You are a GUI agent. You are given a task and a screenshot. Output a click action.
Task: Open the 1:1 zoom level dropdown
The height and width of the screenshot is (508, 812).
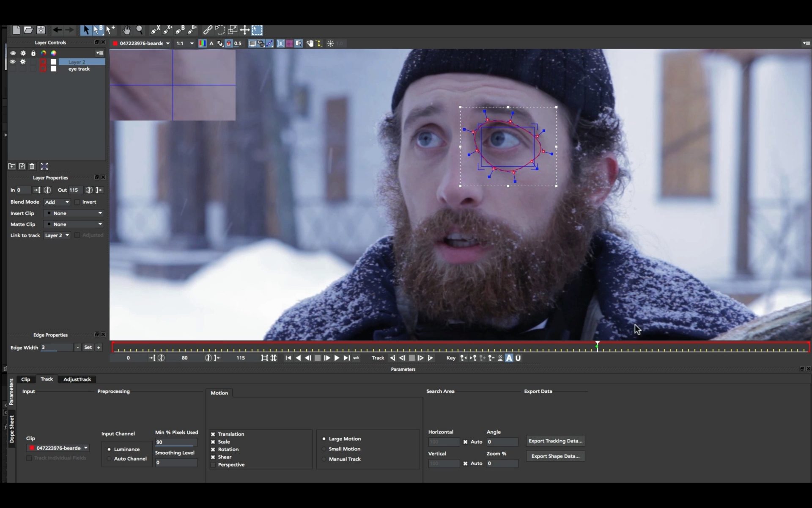[x=185, y=43]
